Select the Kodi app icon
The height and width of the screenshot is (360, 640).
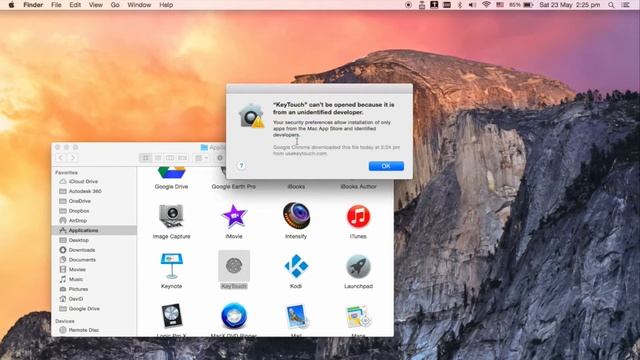(x=296, y=266)
